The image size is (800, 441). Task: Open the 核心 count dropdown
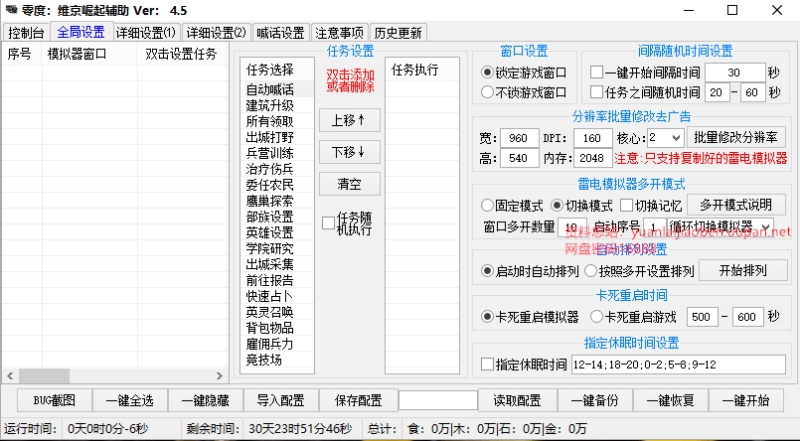[x=666, y=137]
